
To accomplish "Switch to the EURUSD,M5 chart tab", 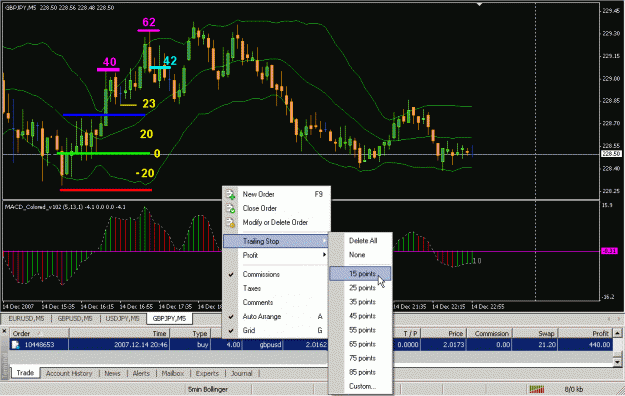I will tap(26, 318).
